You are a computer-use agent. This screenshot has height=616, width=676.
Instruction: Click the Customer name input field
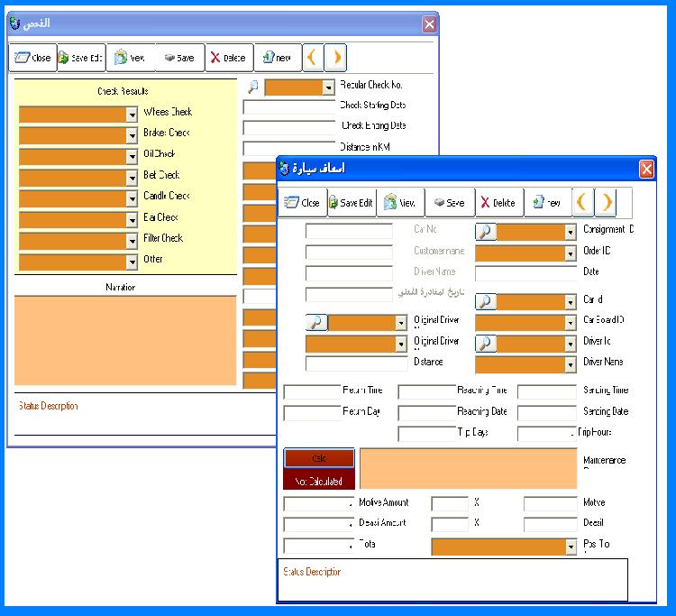point(349,252)
